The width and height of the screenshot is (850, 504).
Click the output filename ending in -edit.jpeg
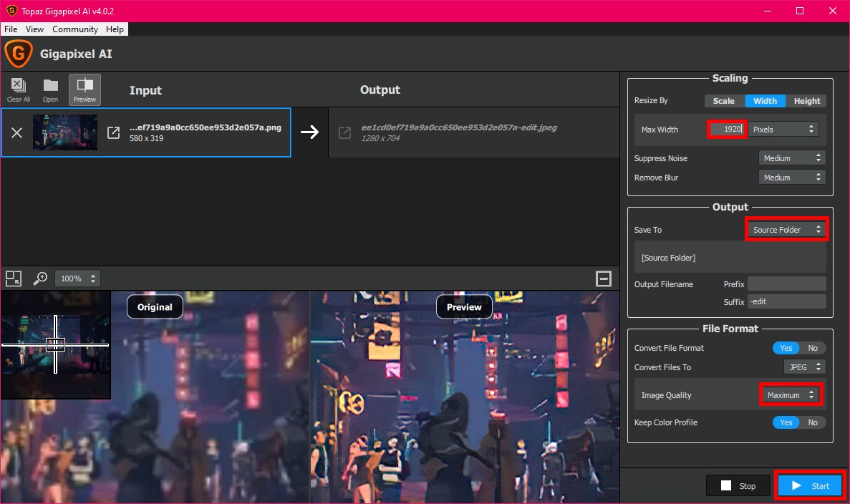pyautogui.click(x=459, y=127)
